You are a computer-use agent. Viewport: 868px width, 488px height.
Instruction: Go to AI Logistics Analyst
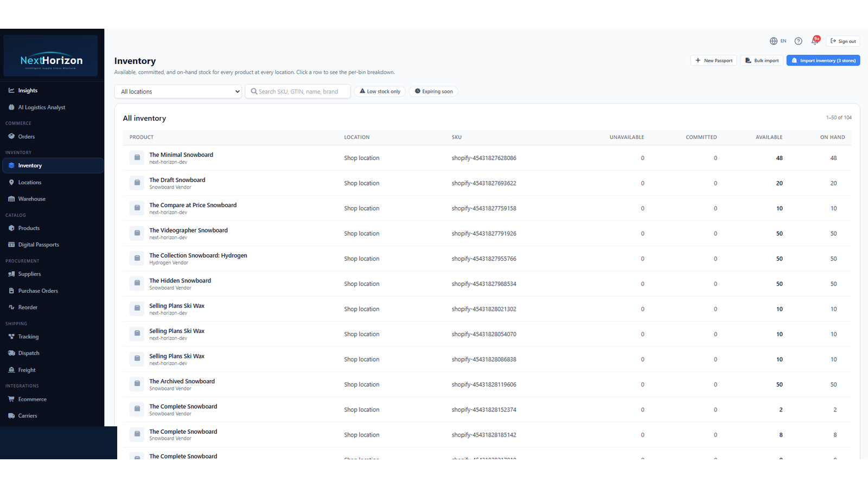41,107
